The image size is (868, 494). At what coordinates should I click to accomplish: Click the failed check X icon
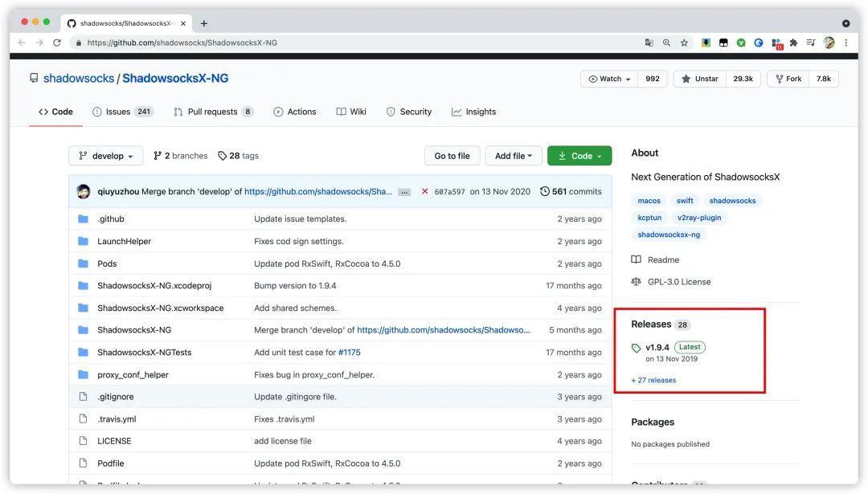[424, 191]
